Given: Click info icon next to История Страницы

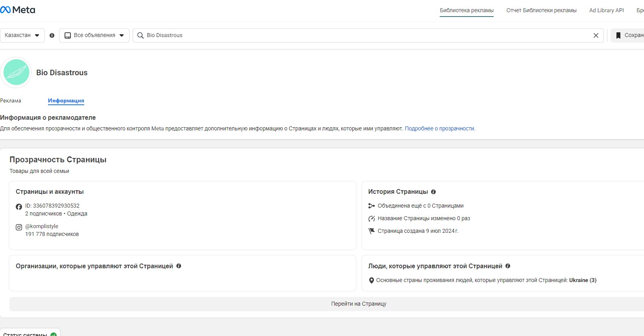Looking at the screenshot, I should click(433, 192).
